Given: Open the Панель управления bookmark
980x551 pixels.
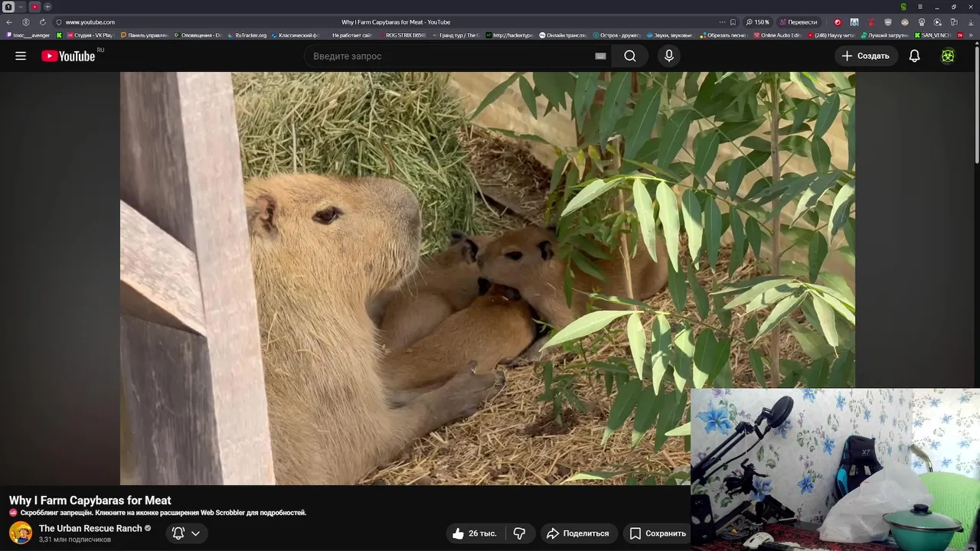Looking at the screenshot, I should [145, 35].
